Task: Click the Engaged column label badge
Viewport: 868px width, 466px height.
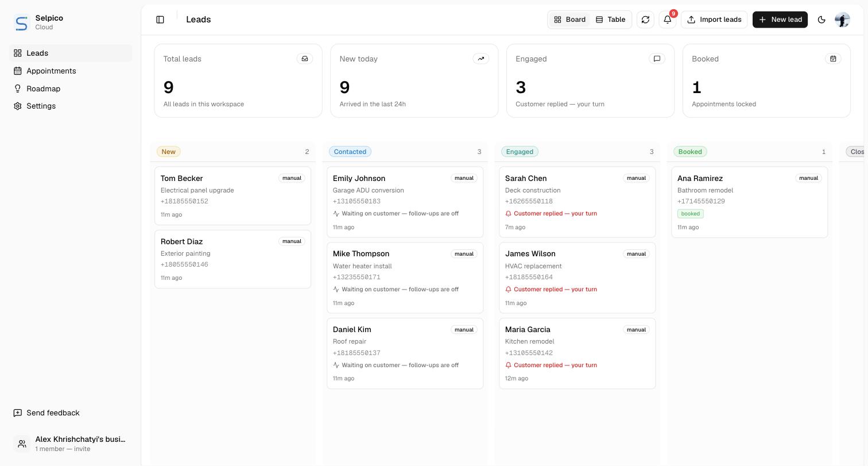Action: coord(520,152)
